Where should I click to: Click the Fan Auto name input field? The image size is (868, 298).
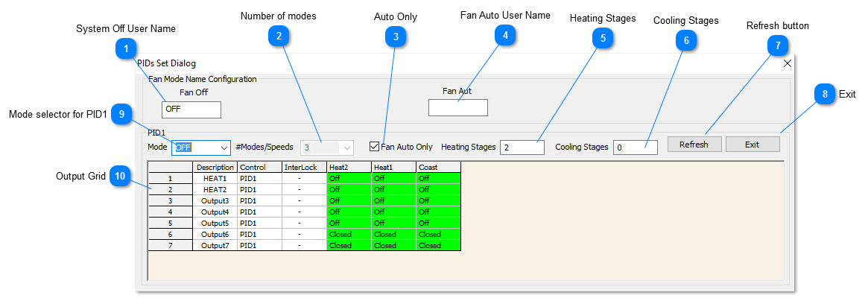click(457, 107)
